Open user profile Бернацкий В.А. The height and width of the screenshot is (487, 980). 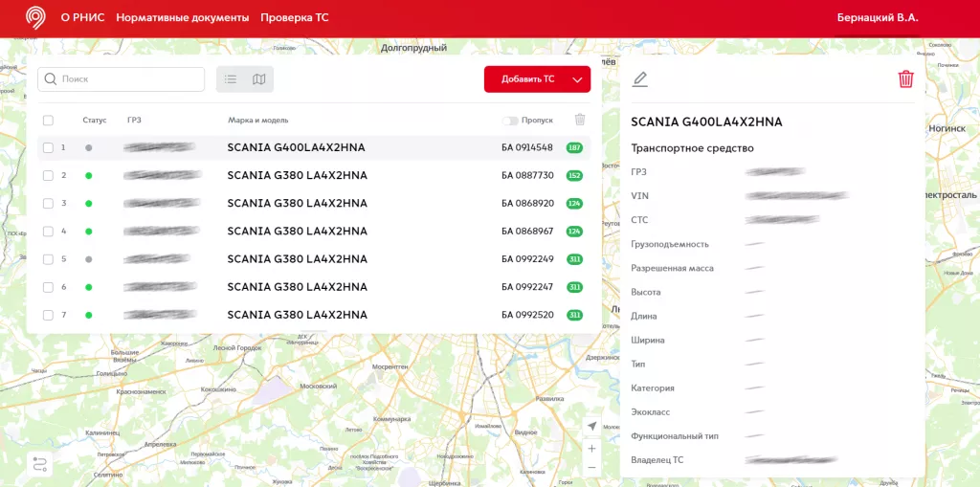coord(878,17)
